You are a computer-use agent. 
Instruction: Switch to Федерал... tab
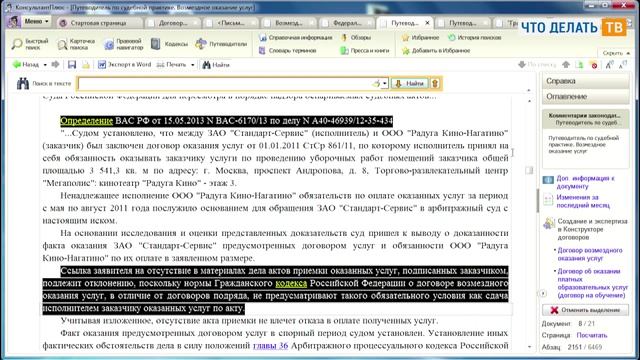[x=347, y=23]
